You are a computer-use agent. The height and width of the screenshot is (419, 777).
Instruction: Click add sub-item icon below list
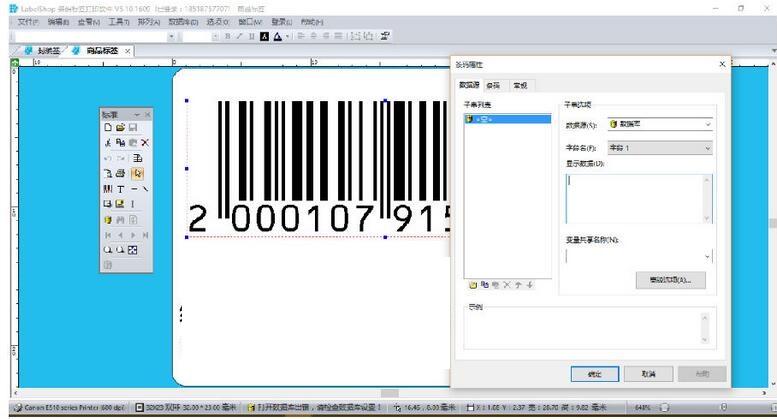[x=473, y=285]
